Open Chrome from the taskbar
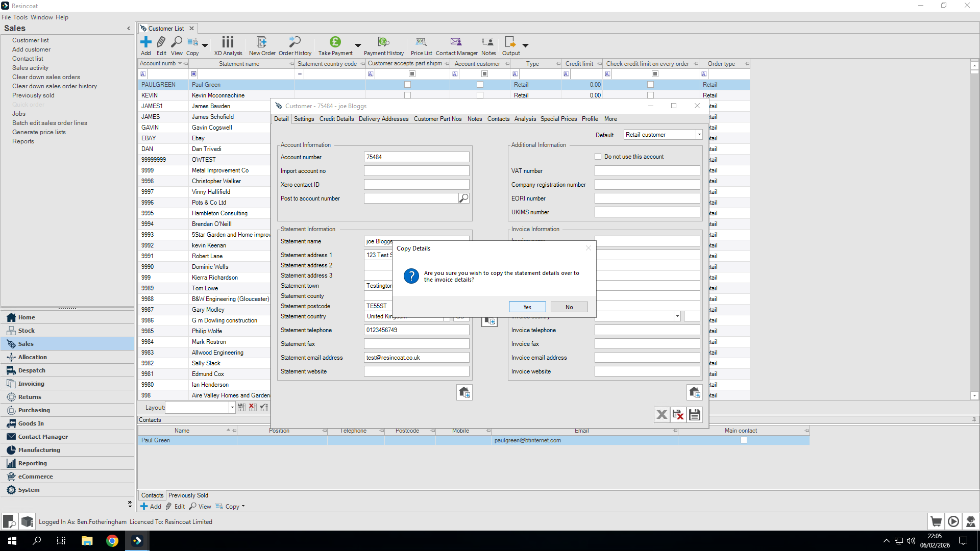The width and height of the screenshot is (980, 551). click(112, 541)
